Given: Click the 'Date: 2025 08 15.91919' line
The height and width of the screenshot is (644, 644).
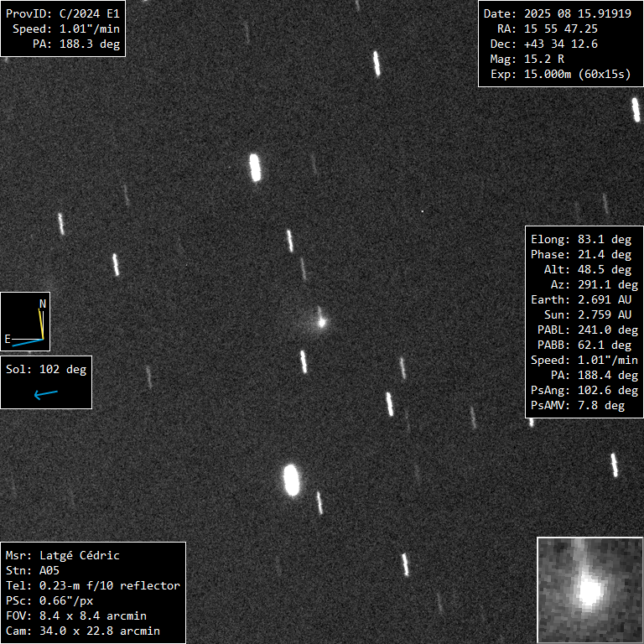Looking at the screenshot, I should tap(557, 13).
